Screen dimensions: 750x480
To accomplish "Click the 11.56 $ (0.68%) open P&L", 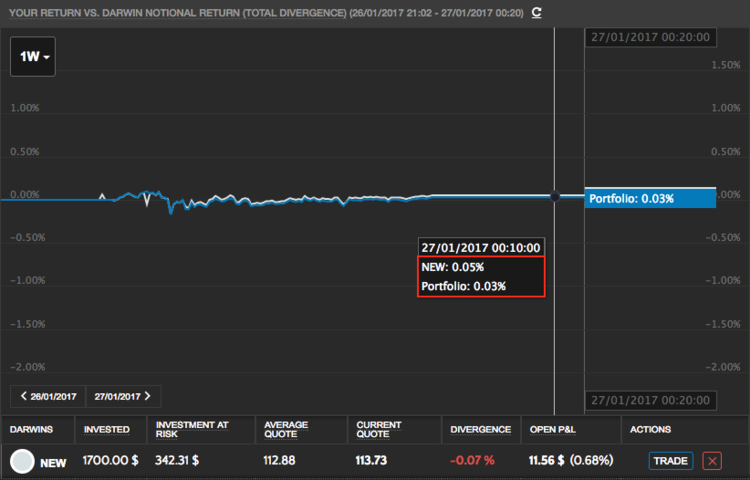I will coord(571,460).
